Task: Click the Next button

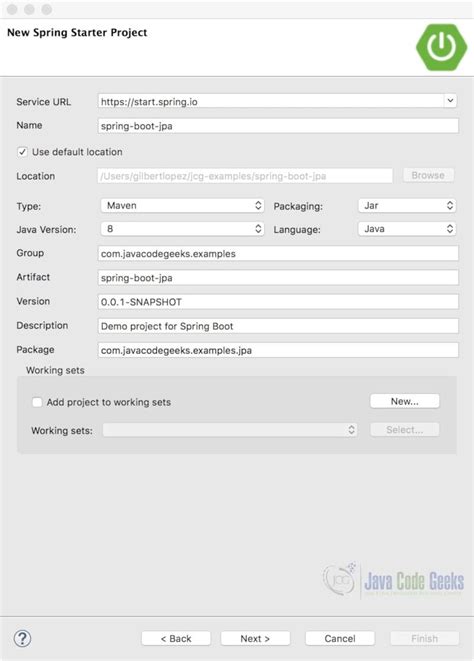Action: pyautogui.click(x=255, y=638)
